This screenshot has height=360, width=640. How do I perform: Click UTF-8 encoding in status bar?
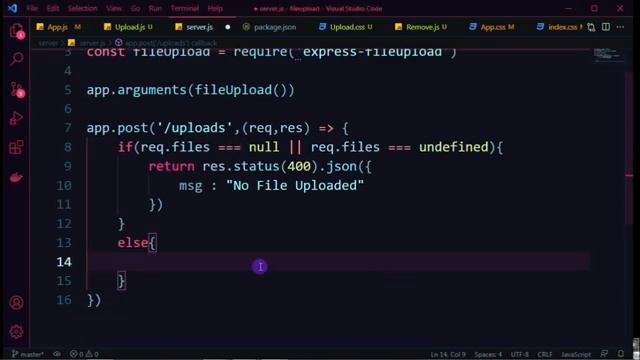(x=519, y=354)
